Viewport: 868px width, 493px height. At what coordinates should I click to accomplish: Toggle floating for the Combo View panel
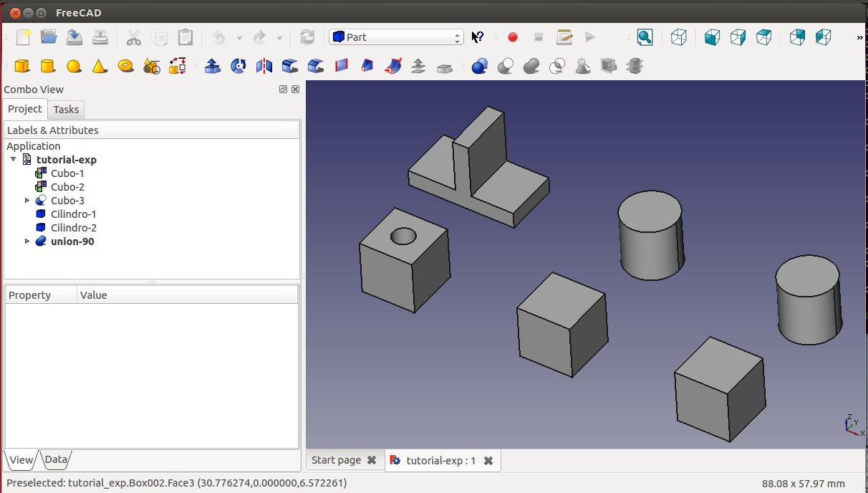(x=283, y=90)
